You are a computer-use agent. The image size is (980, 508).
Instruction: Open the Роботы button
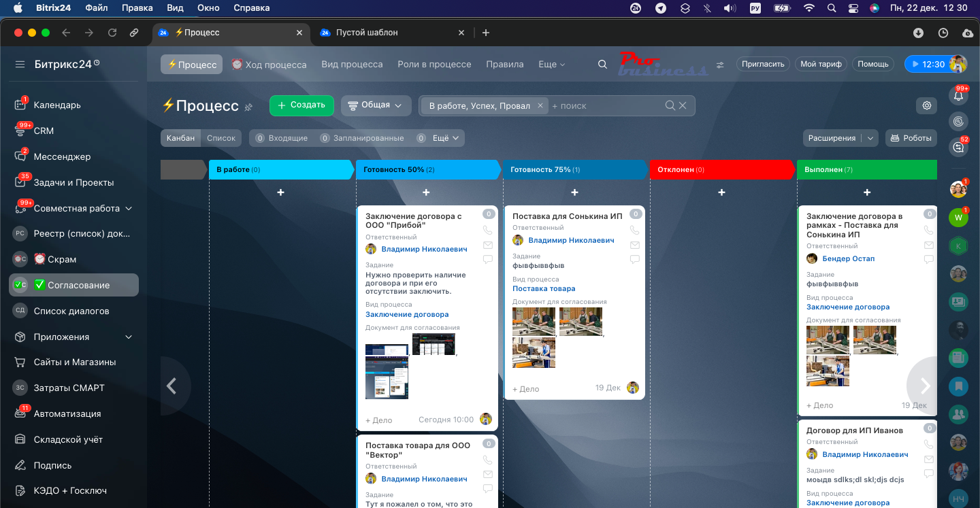pos(911,138)
